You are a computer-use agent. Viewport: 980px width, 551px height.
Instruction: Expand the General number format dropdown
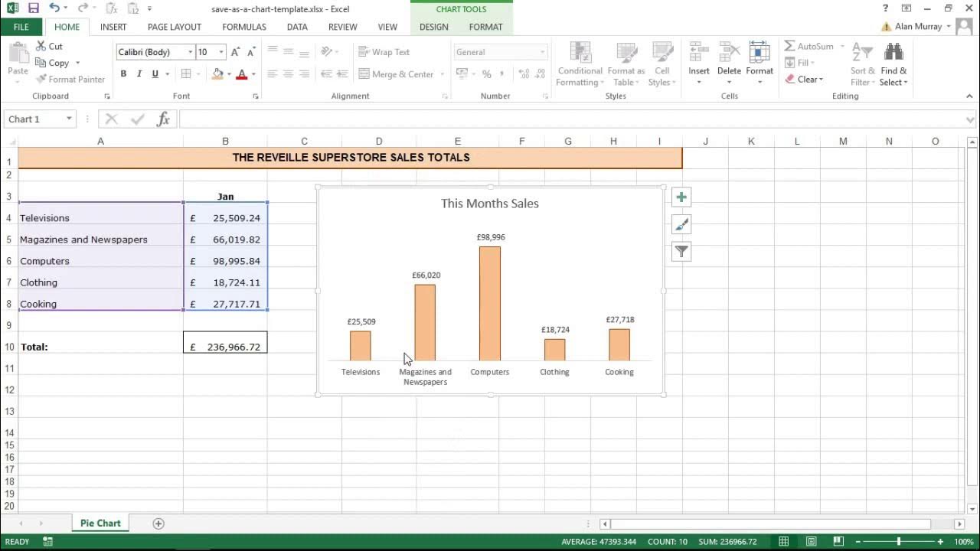(543, 52)
